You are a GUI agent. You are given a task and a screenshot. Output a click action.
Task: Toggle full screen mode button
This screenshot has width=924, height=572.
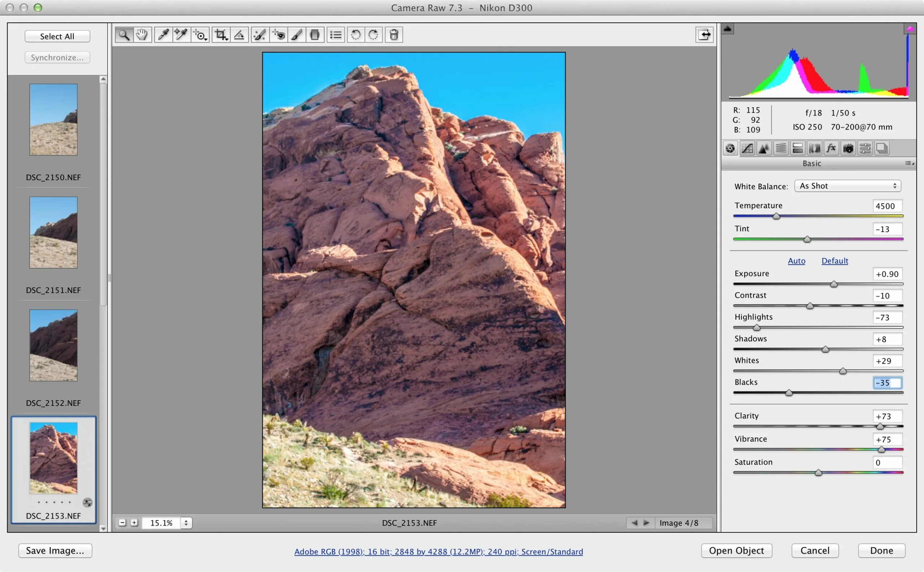(704, 35)
